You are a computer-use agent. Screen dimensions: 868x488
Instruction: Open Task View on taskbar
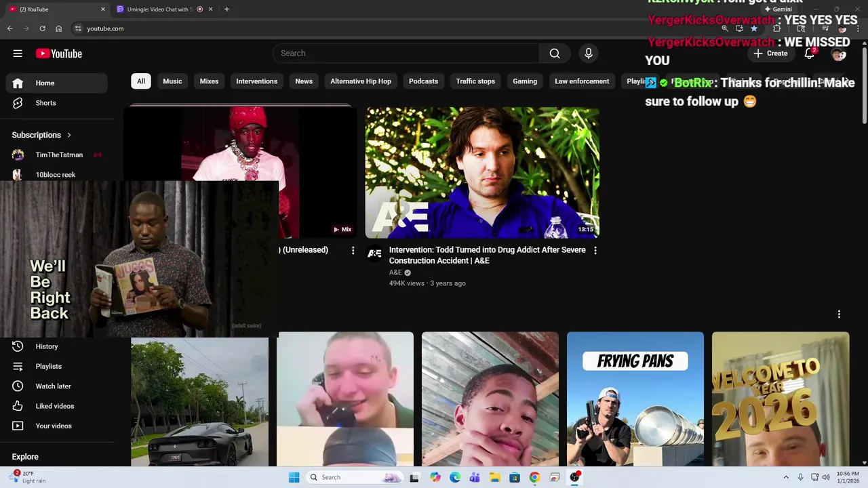[414, 477]
